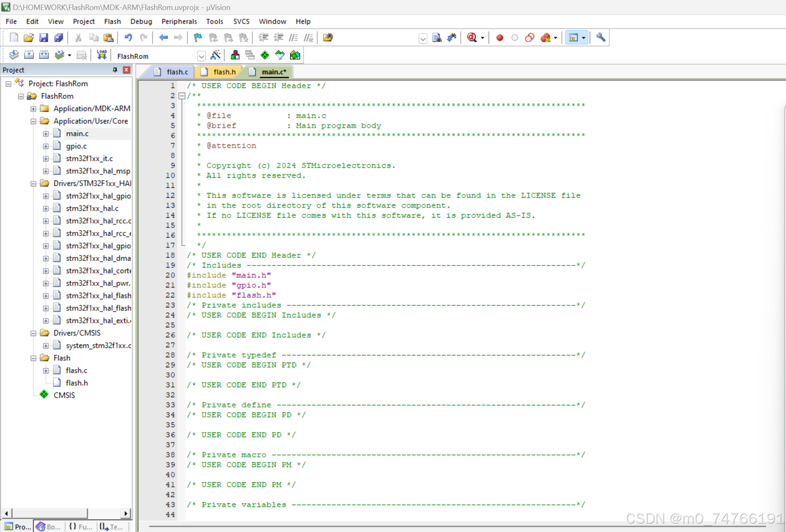786x532 pixels.
Task: Expand the Application/MDK-ARM folder
Action: pos(33,109)
